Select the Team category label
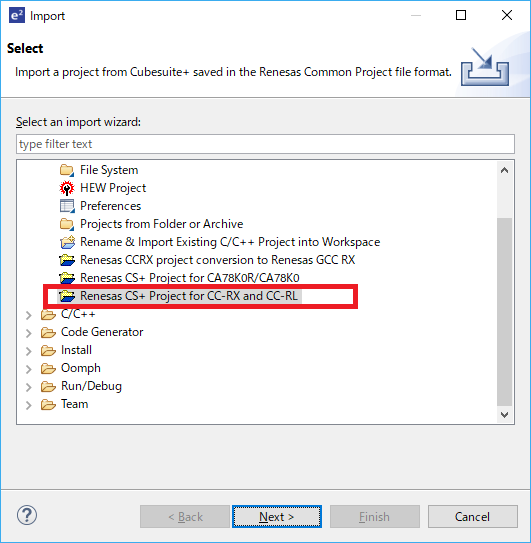Image resolution: width=531 pixels, height=543 pixels. (74, 404)
